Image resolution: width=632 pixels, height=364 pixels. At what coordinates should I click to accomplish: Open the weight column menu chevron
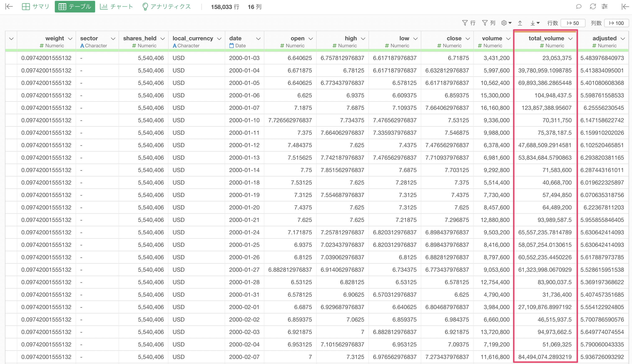coord(70,38)
